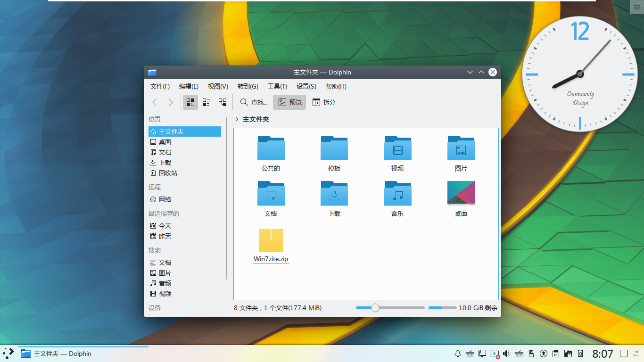Expand the top-right panel hamburger menu
The height and width of the screenshot is (362, 644).
coord(637,7)
